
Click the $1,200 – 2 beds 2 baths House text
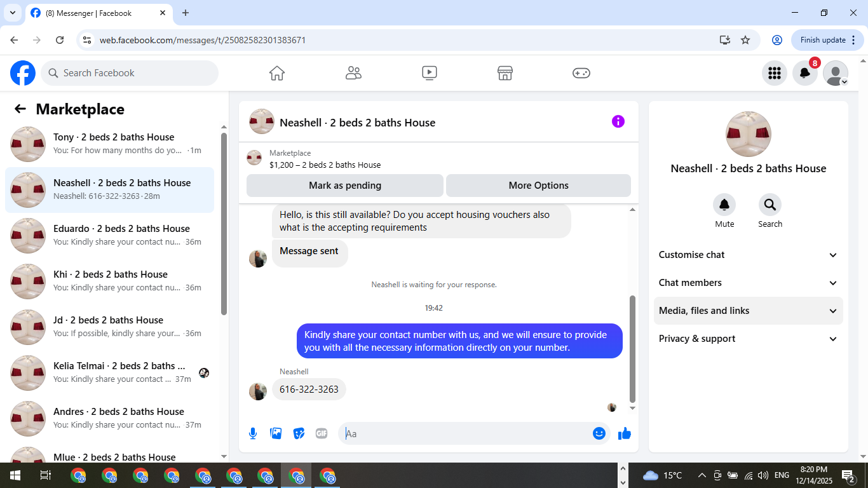coord(325,165)
